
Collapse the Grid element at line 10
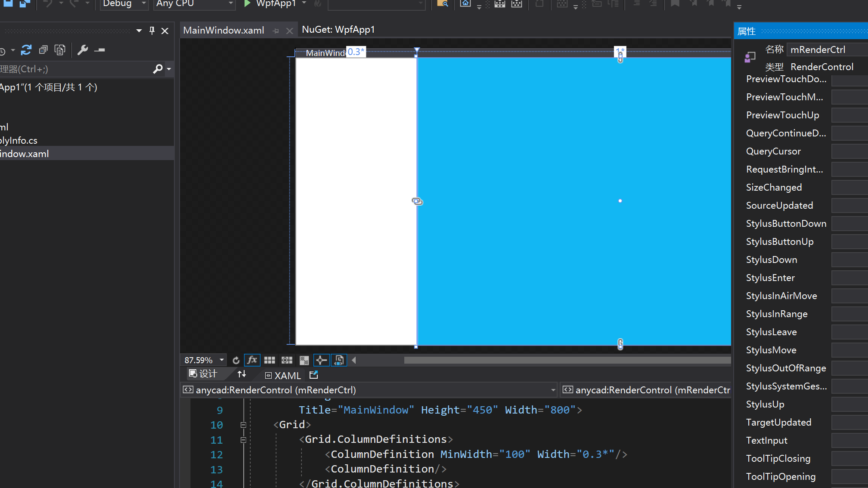243,425
